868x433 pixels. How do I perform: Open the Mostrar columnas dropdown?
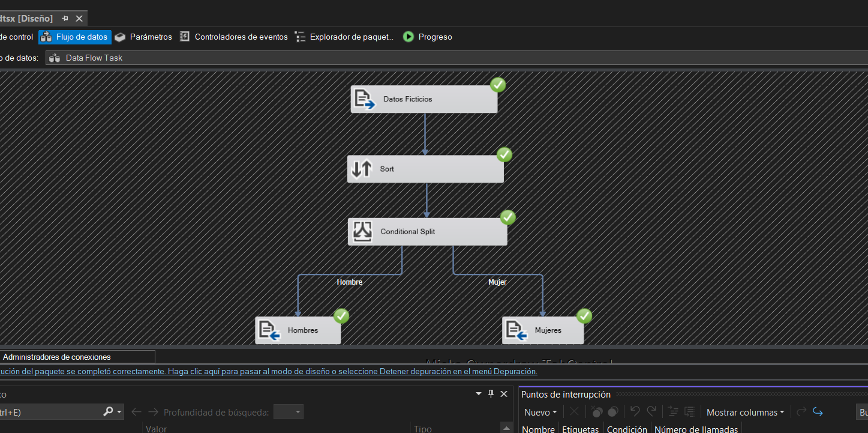click(745, 412)
